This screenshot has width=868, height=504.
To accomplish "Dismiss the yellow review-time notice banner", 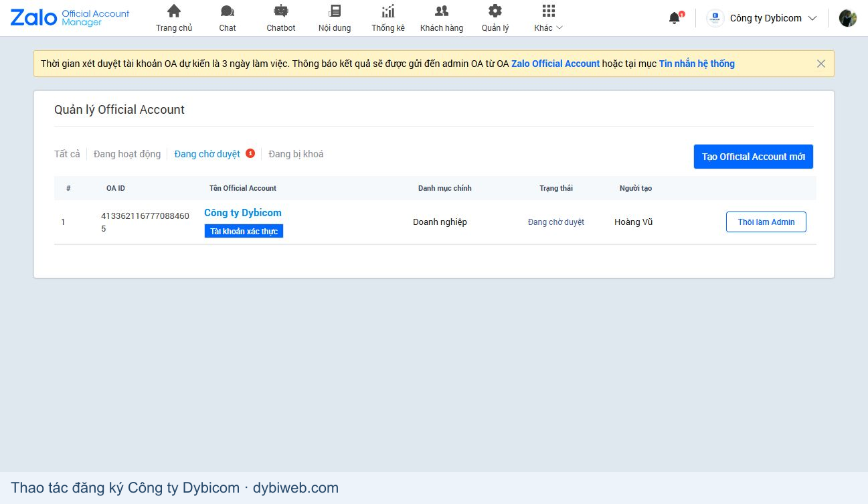I will 821,64.
